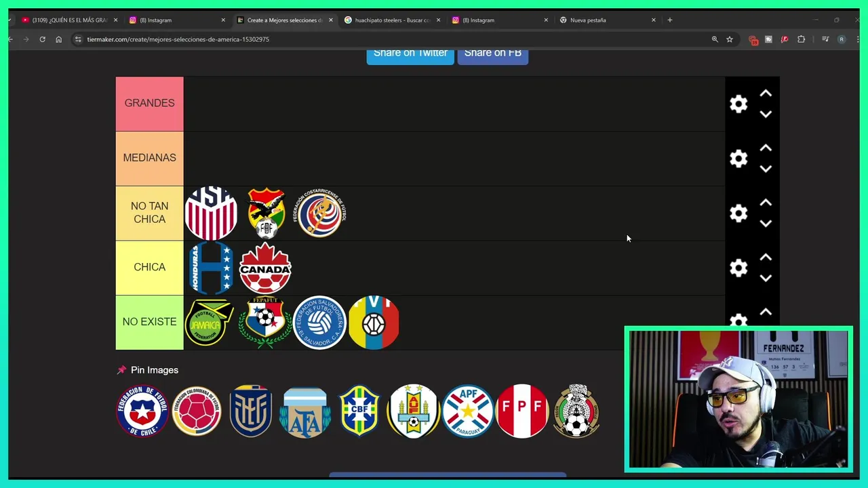Open a new browser tab
This screenshot has height=488, width=868.
pyautogui.click(x=670, y=20)
